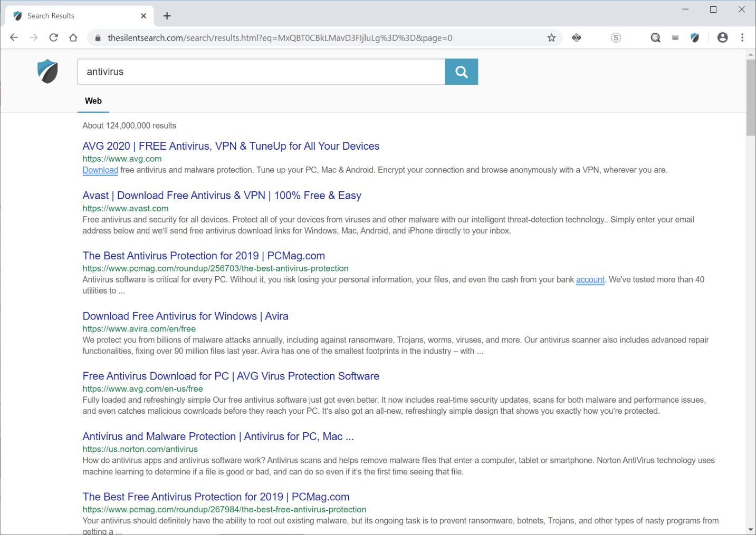
Task: Click the https://www.avast.com URL text
Action: point(126,208)
